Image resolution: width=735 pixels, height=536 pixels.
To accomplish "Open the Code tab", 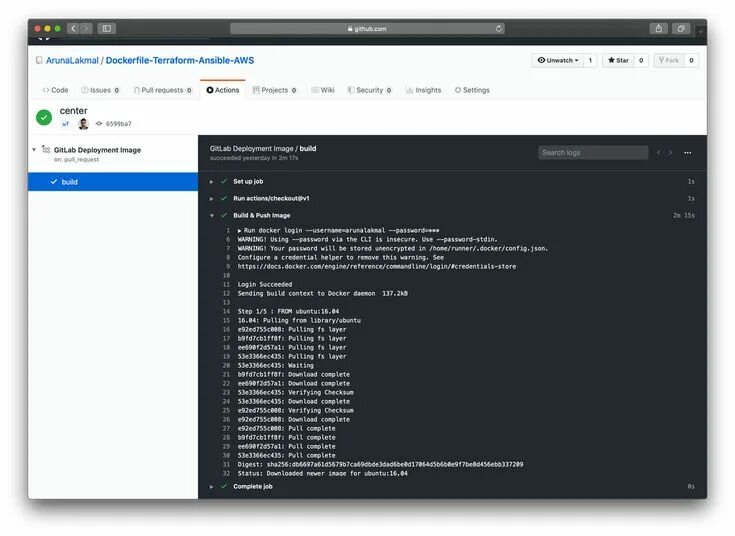I will (x=55, y=90).
